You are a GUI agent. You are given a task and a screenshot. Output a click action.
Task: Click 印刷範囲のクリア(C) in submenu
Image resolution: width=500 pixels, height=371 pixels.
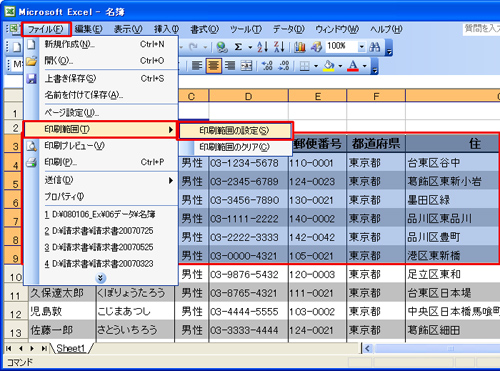point(235,147)
